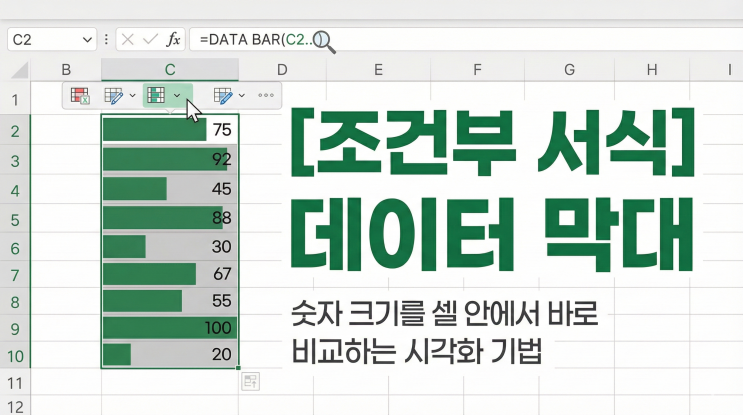Click the fill handle at the selection corner

(x=238, y=368)
